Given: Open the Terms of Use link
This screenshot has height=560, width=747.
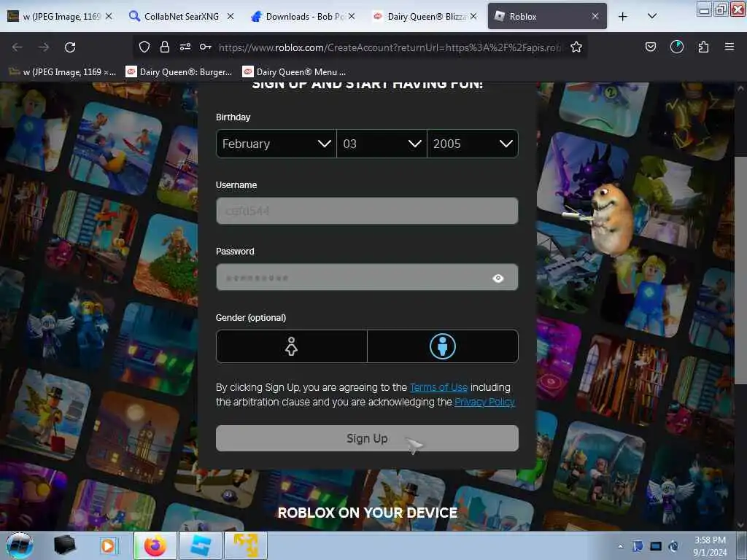Looking at the screenshot, I should click(438, 388).
